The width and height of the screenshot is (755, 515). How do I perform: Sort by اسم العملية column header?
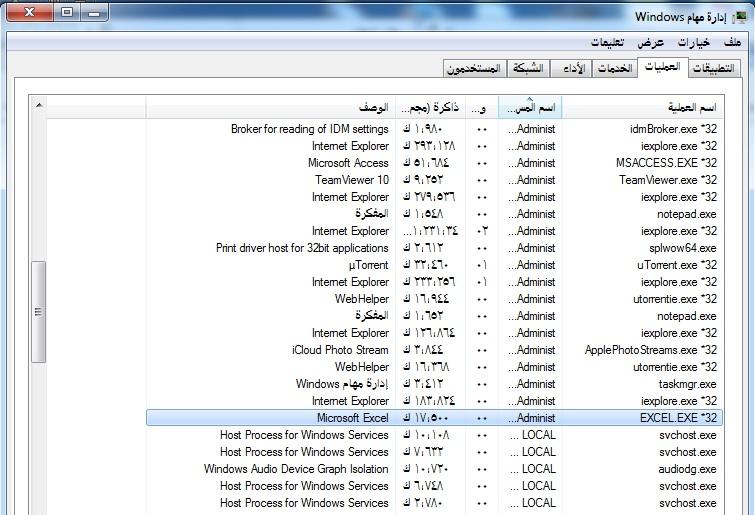pos(642,107)
